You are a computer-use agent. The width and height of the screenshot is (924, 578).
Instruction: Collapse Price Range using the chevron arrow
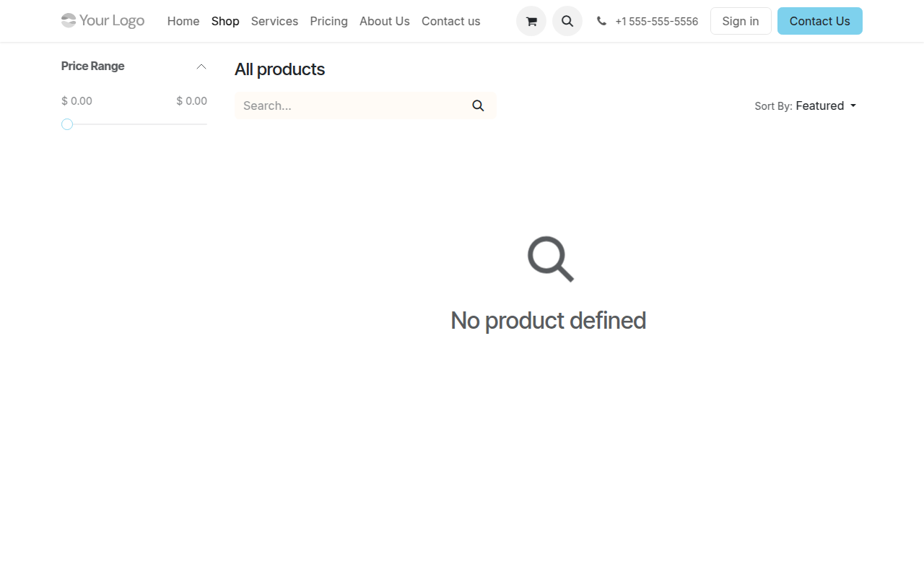pos(201,66)
